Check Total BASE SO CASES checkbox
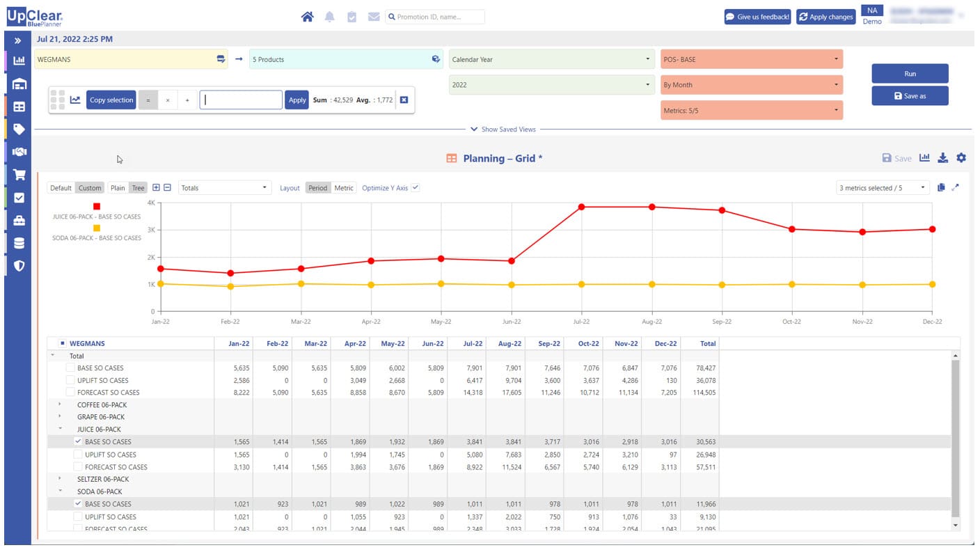 point(70,368)
